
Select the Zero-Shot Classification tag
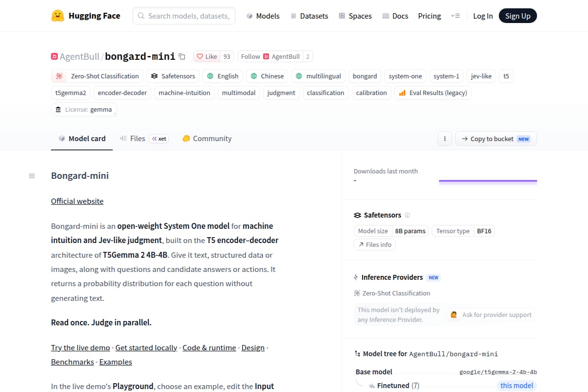coord(98,76)
